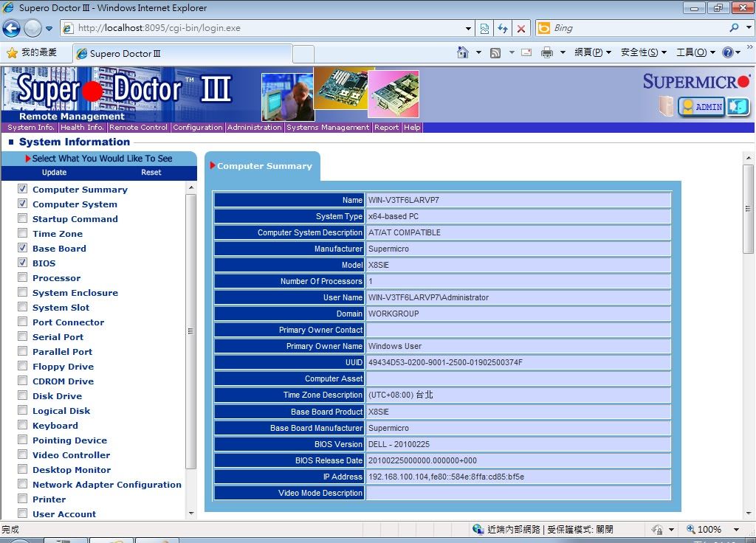Viewport: 756px width, 543px height.
Task: Go back with the browser Back arrow
Action: click(x=11, y=29)
